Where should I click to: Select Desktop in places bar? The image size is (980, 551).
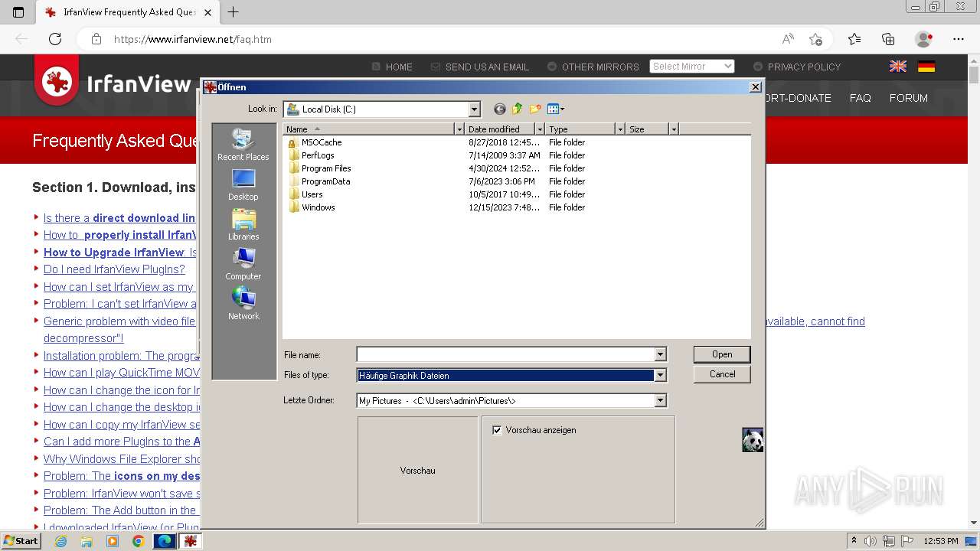pyautogui.click(x=243, y=185)
